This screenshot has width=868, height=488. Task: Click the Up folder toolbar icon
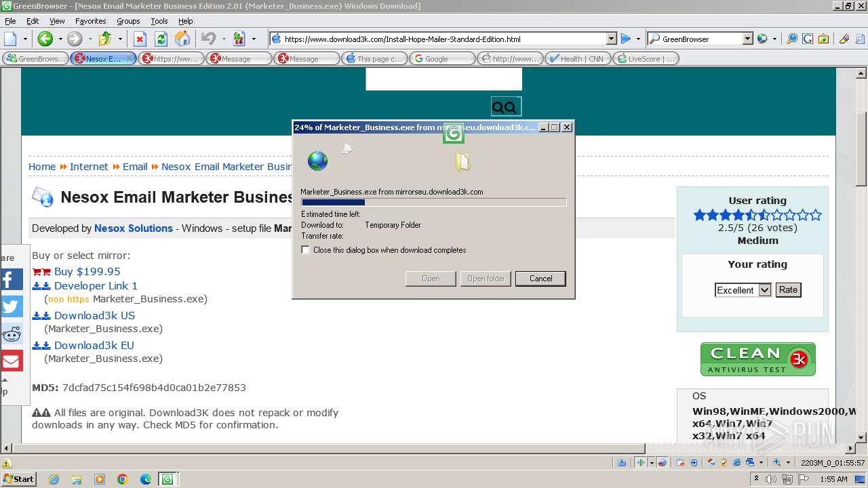(x=105, y=39)
